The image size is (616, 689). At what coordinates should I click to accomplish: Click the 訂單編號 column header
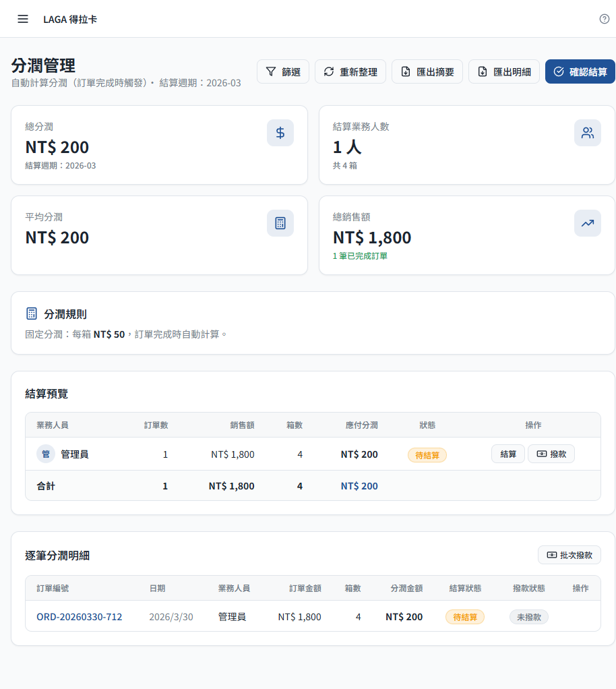click(x=53, y=588)
